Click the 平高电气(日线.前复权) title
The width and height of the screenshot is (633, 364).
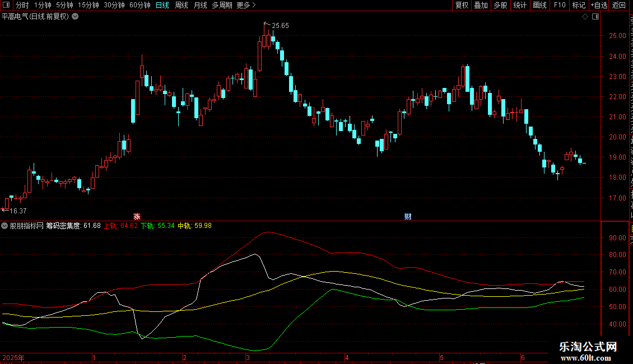[35, 17]
